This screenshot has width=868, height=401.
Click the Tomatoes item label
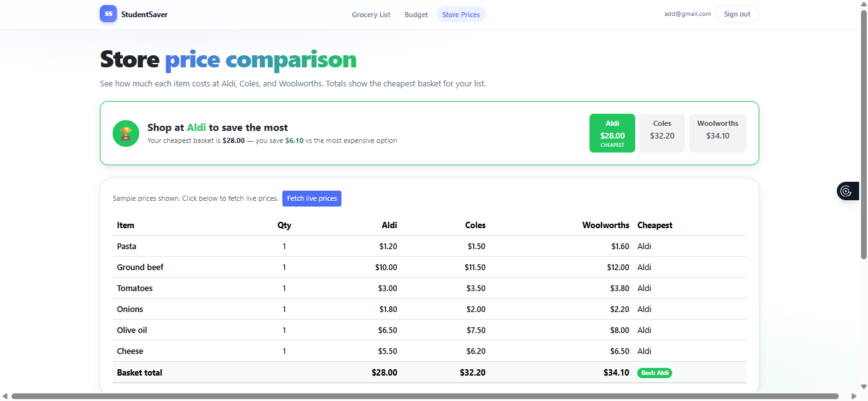135,289
